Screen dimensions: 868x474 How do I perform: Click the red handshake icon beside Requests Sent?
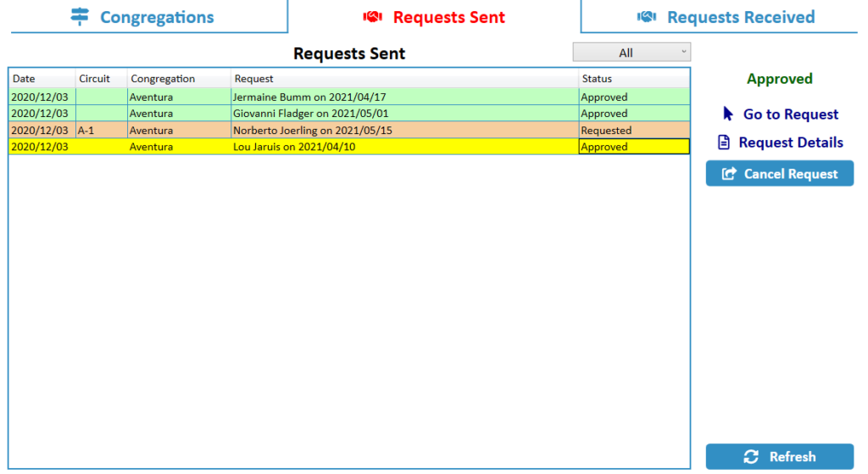click(x=373, y=17)
